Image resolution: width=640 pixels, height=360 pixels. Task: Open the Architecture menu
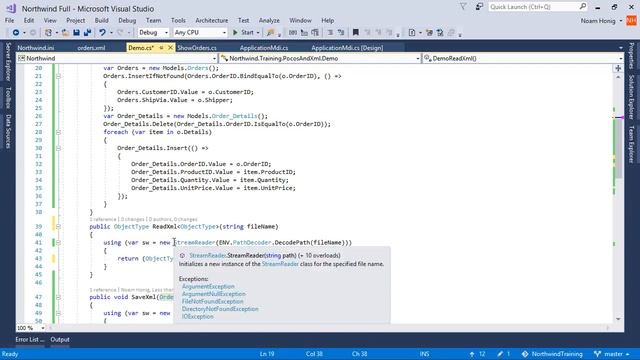pos(211,20)
